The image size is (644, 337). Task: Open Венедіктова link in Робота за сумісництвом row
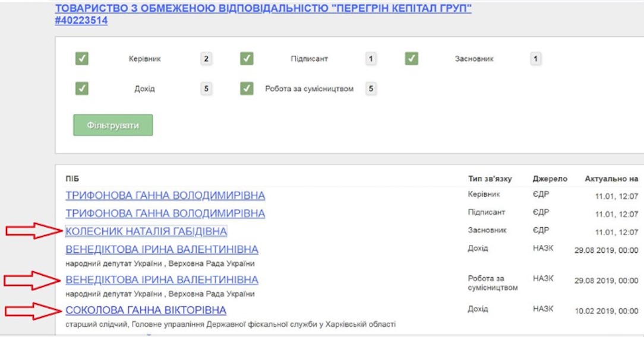162,280
